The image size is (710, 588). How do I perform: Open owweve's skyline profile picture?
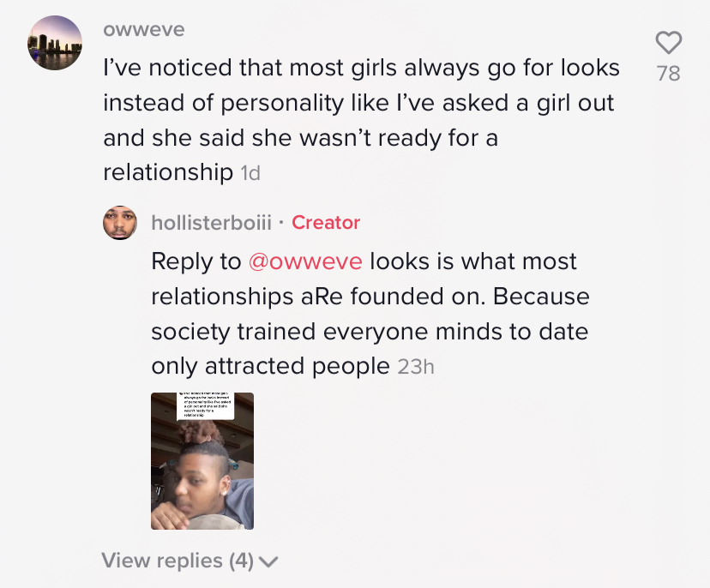[x=55, y=43]
